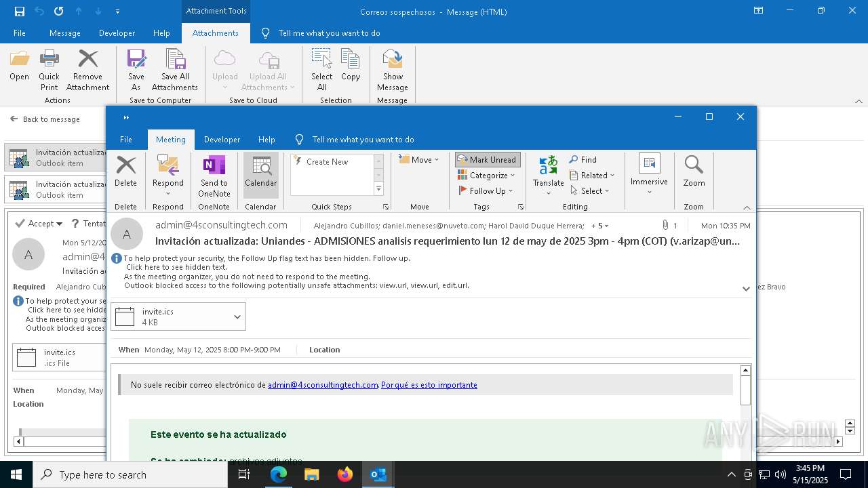Open the Microsoft Edge taskbar icon
The image size is (868, 488).
click(279, 474)
